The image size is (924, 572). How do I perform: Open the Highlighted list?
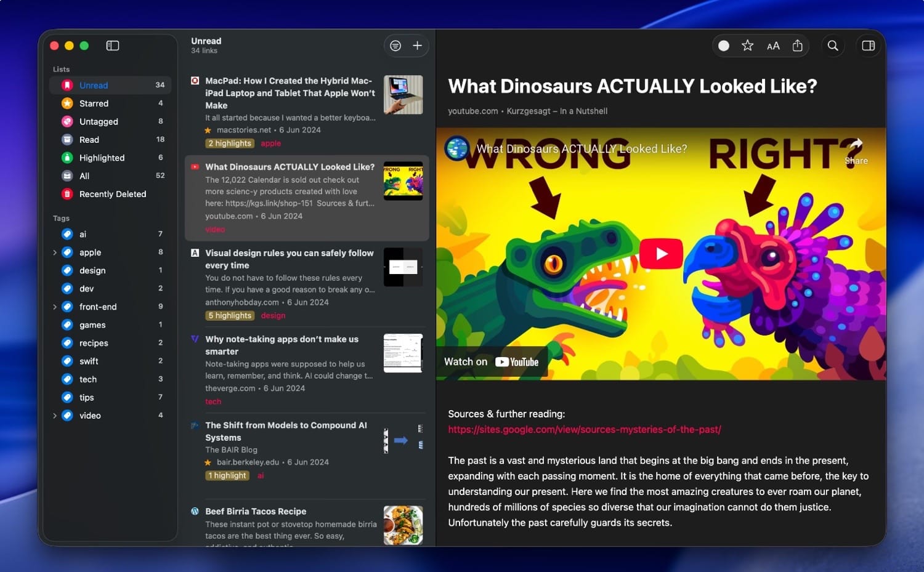(102, 158)
